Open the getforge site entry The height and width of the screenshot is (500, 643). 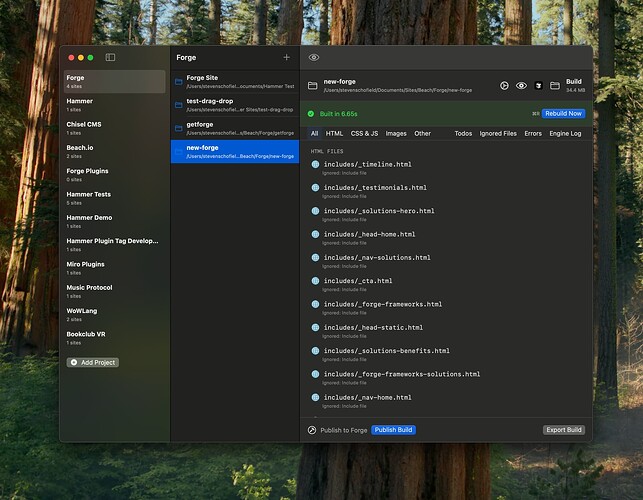(235, 128)
